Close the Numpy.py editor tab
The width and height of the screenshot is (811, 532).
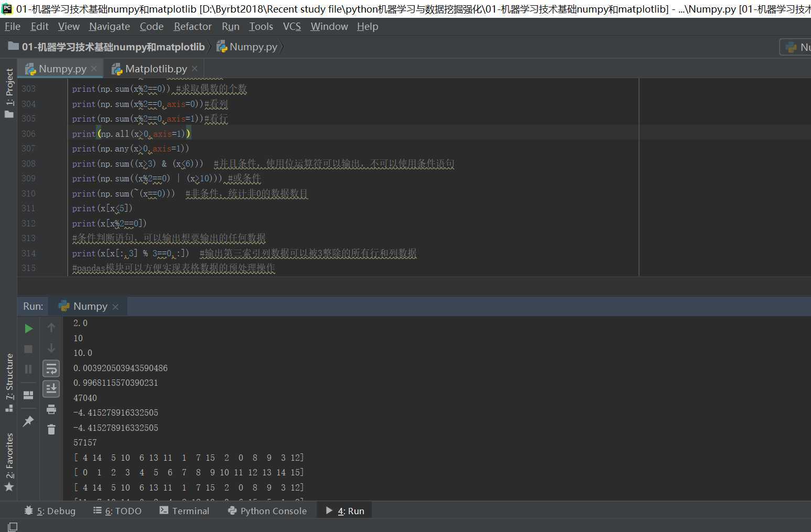pyautogui.click(x=94, y=69)
